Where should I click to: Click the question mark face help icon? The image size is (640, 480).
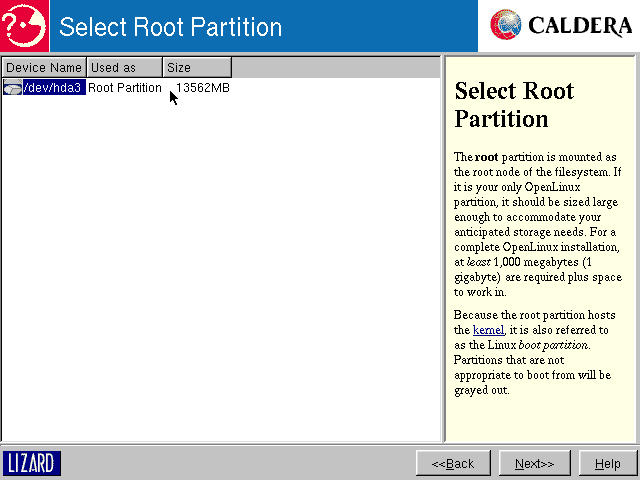24,25
